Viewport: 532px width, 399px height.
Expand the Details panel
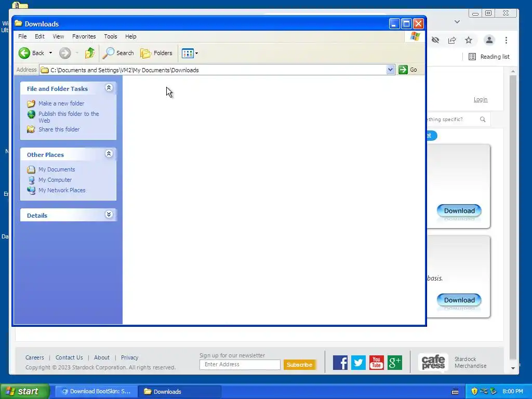(109, 215)
